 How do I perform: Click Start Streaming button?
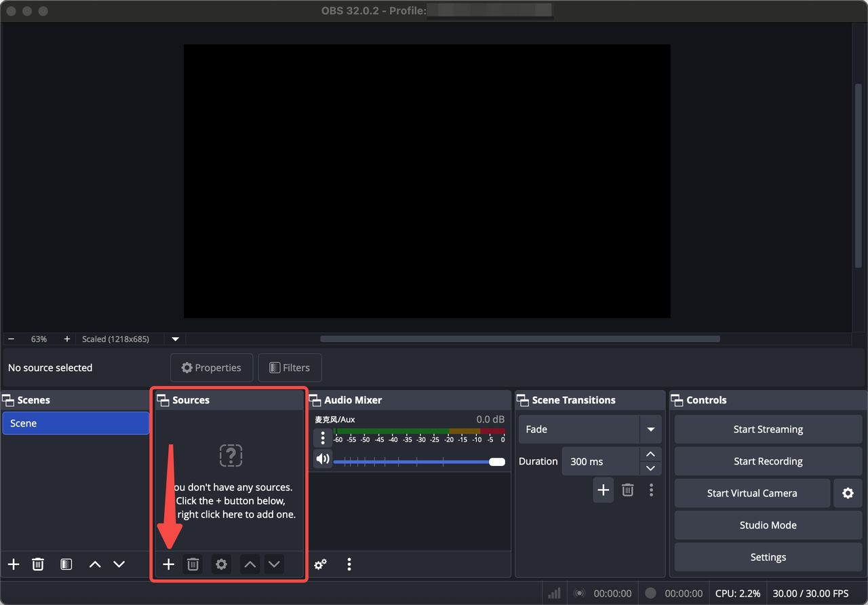pyautogui.click(x=768, y=429)
